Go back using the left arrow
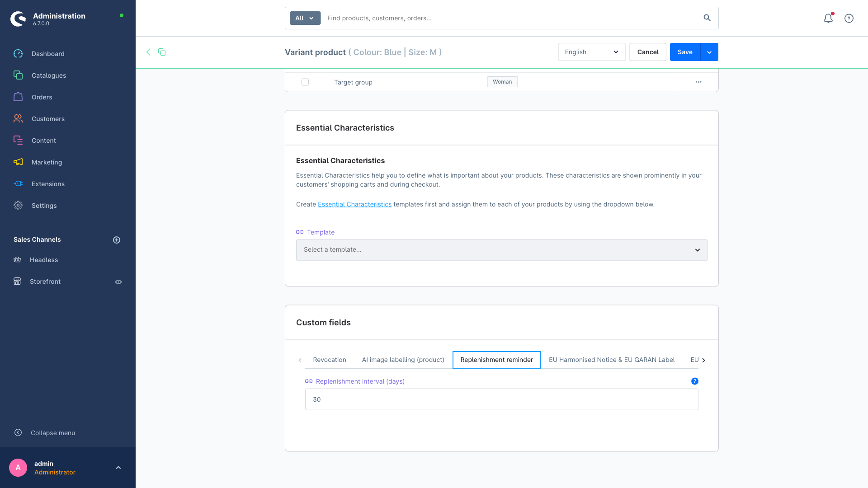Image resolution: width=868 pixels, height=488 pixels. 148,52
